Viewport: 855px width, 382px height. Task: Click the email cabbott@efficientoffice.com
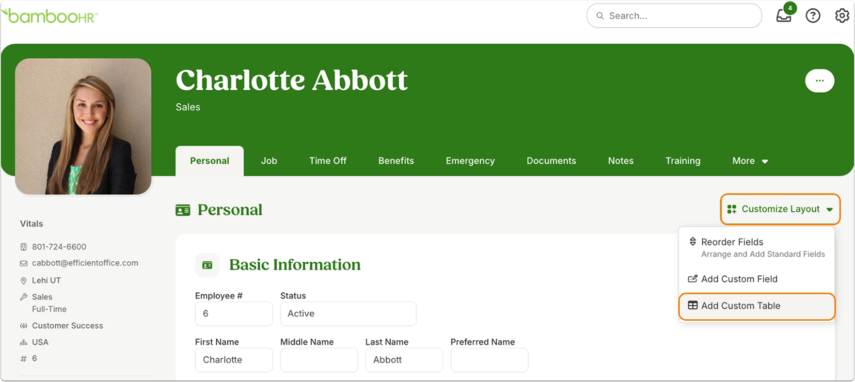pyautogui.click(x=85, y=263)
